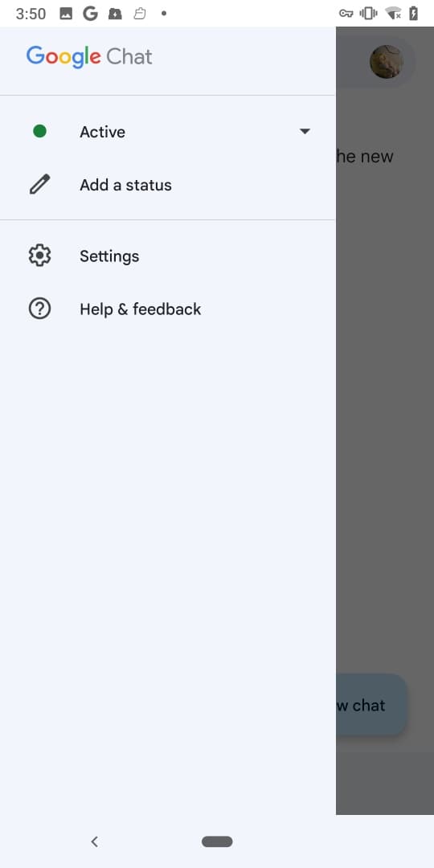
Task: Open the Add a status option
Action: pyautogui.click(x=167, y=185)
